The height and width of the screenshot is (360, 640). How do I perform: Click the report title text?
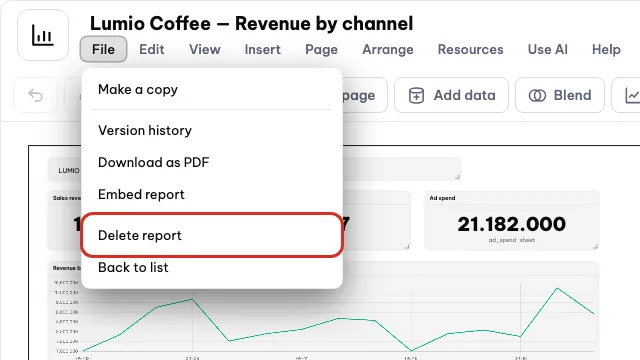click(251, 23)
